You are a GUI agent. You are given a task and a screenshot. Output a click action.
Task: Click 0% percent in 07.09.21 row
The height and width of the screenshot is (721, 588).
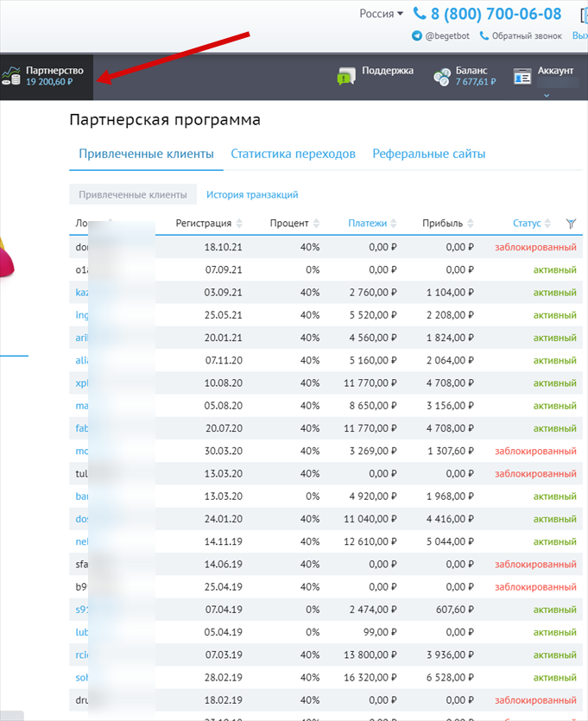[313, 269]
